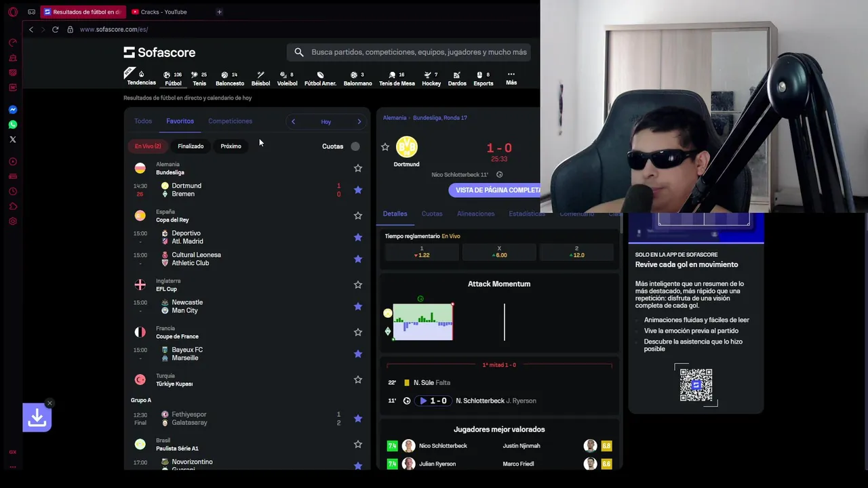Viewport: 868px width, 488px height.
Task: Select draw odds 6.00
Action: coord(499,252)
